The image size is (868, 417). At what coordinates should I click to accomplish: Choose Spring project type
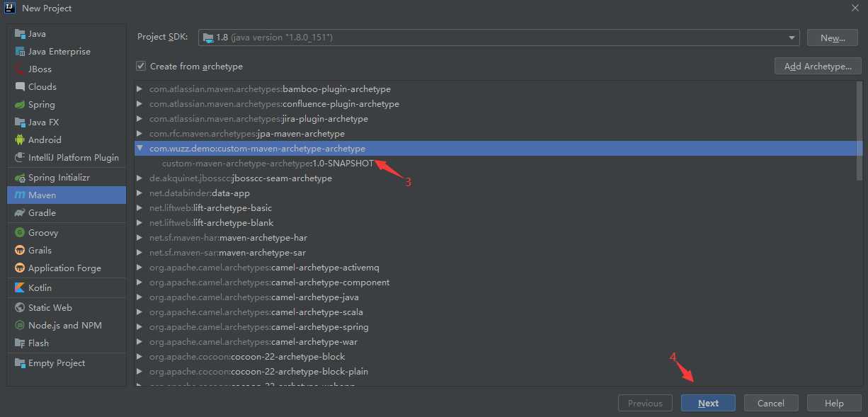tap(67, 105)
